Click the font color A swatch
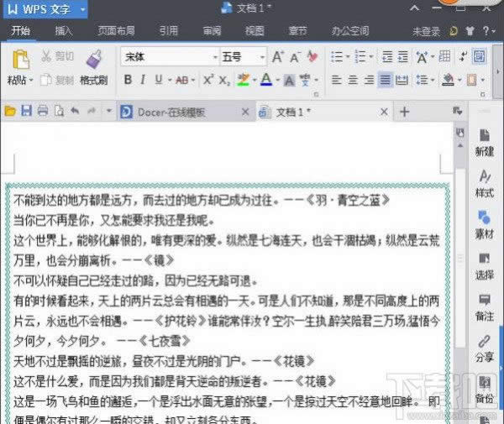504x424 pixels. point(265,80)
